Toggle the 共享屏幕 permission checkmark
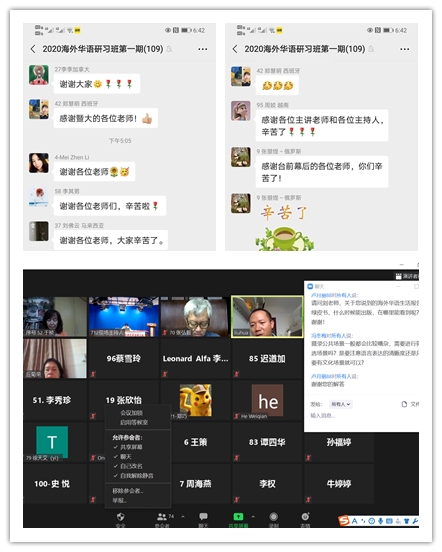This screenshot has height=552, width=442. (116, 447)
